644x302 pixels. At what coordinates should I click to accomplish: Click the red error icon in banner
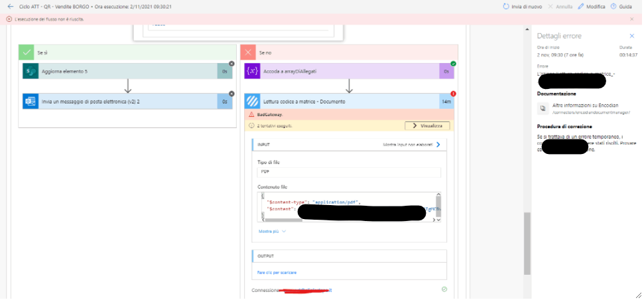pos(9,19)
